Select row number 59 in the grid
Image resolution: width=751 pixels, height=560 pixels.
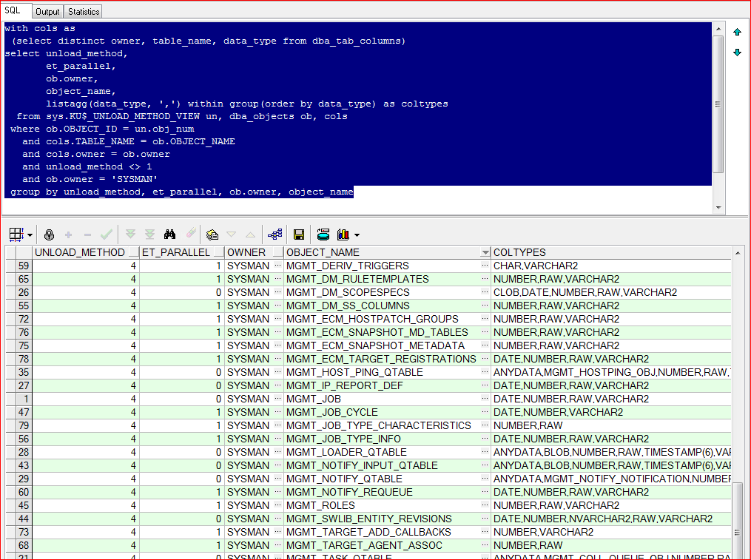24,266
